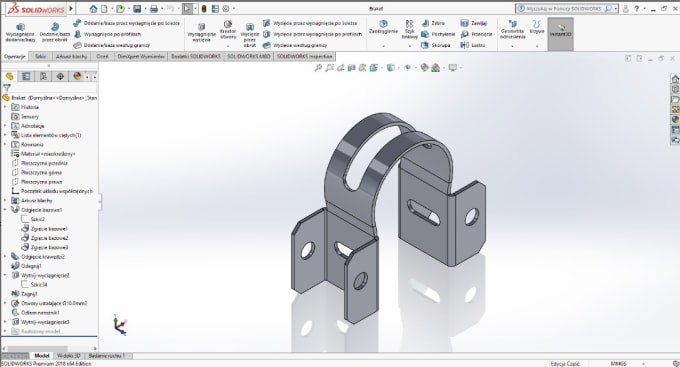This screenshot has width=680, height=367.
Task: Click the Badanie ruchu 1 bottom tab
Action: pos(106,356)
